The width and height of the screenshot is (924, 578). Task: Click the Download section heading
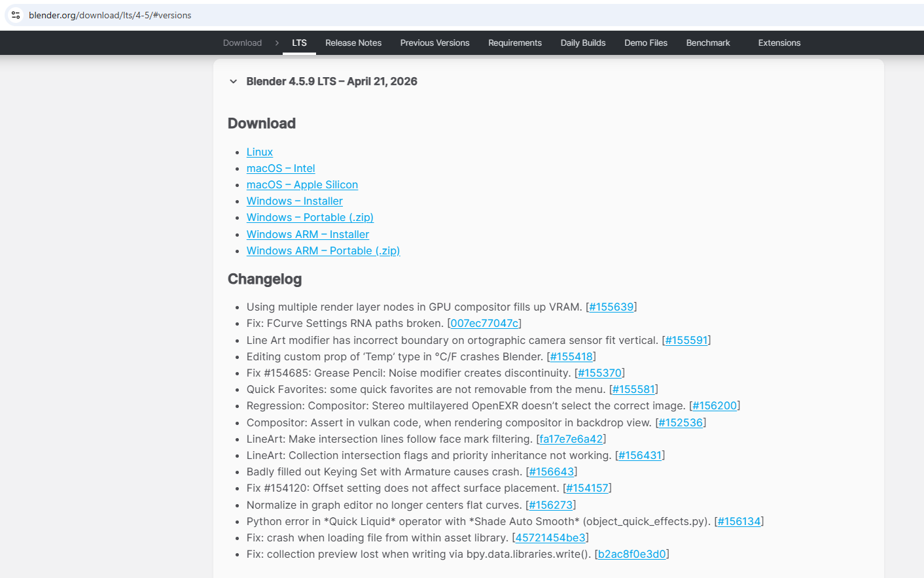click(262, 124)
